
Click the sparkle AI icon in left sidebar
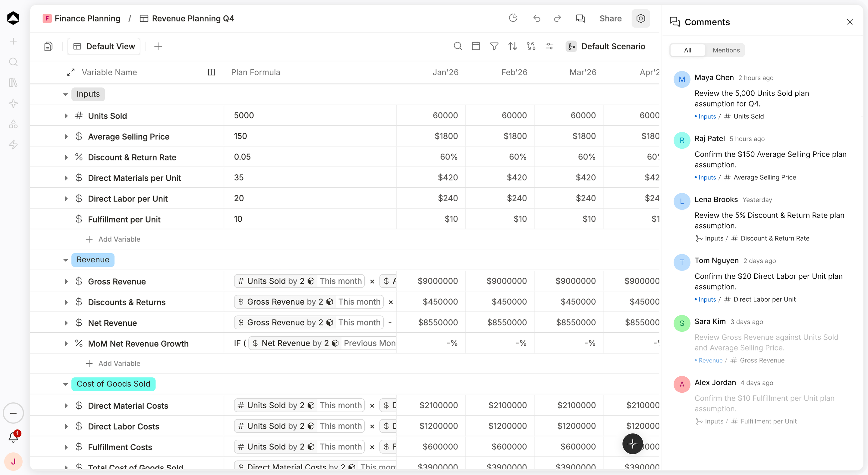click(x=13, y=103)
